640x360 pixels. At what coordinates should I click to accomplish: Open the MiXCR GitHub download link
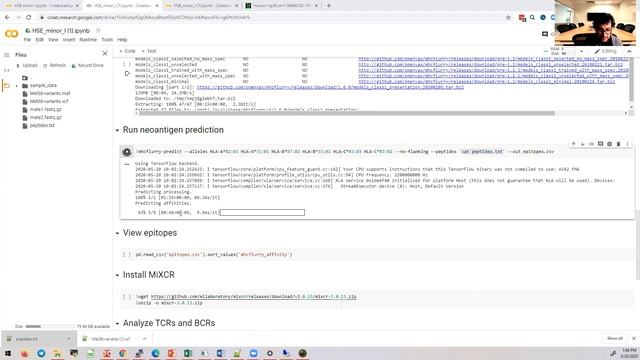point(253,296)
